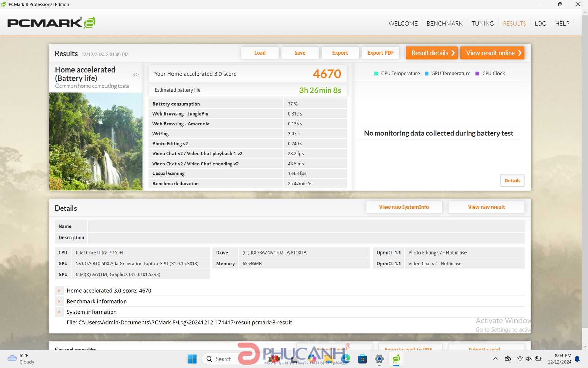This screenshot has width=588, height=368.
Task: Select the Web Browsing - JunglePin row
Action: [x=248, y=114]
